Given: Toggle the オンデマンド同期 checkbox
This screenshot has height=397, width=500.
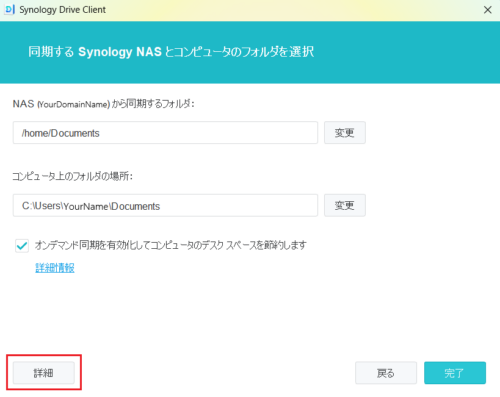Looking at the screenshot, I should (x=22, y=246).
